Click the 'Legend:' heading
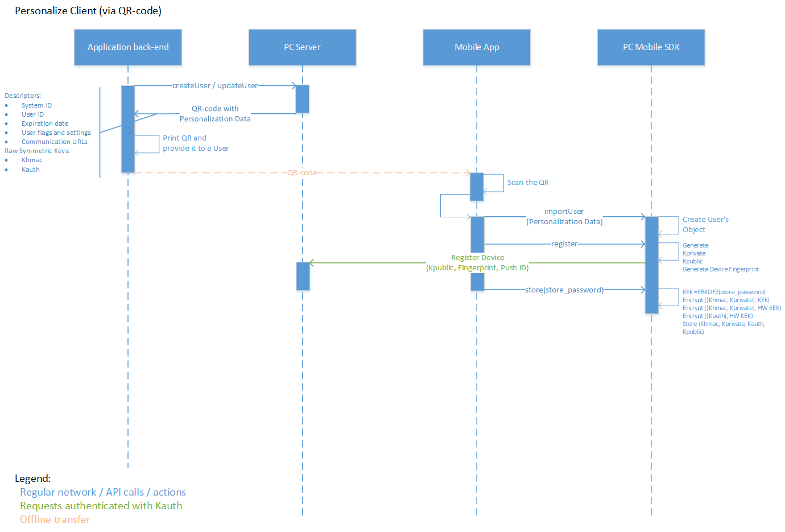This screenshot has width=785, height=532. point(32,479)
